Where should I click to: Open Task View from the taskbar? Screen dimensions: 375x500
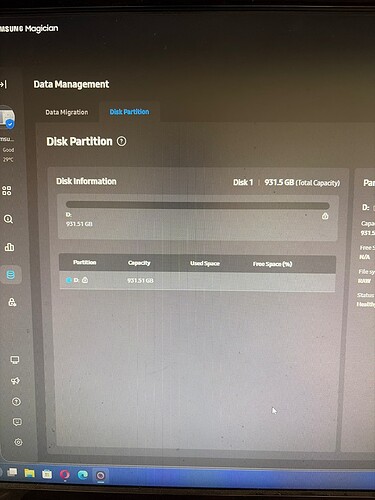click(12, 472)
